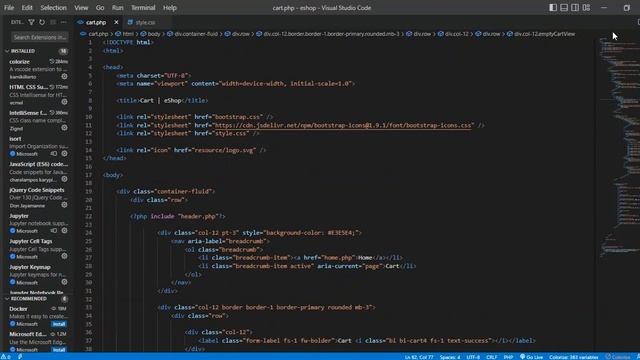
Task: Filter extensions with the funnel icon
Action: tap(31, 22)
